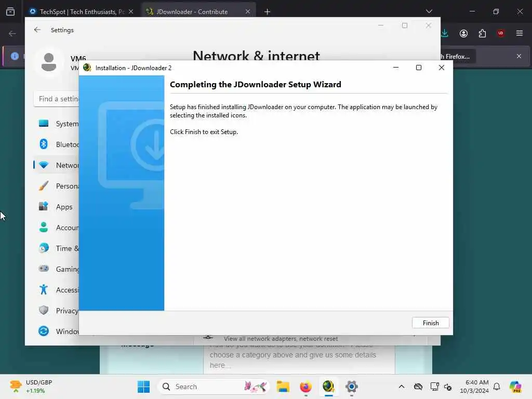Launch Copilot preview from taskbar
Screen dimensions: 532x399
[x=515, y=387]
